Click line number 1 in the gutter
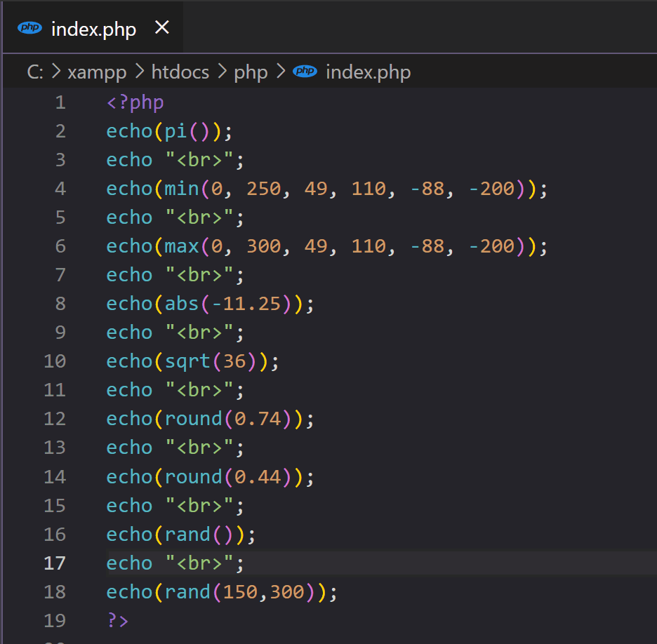Screen dimensions: 657x644 point(60,102)
